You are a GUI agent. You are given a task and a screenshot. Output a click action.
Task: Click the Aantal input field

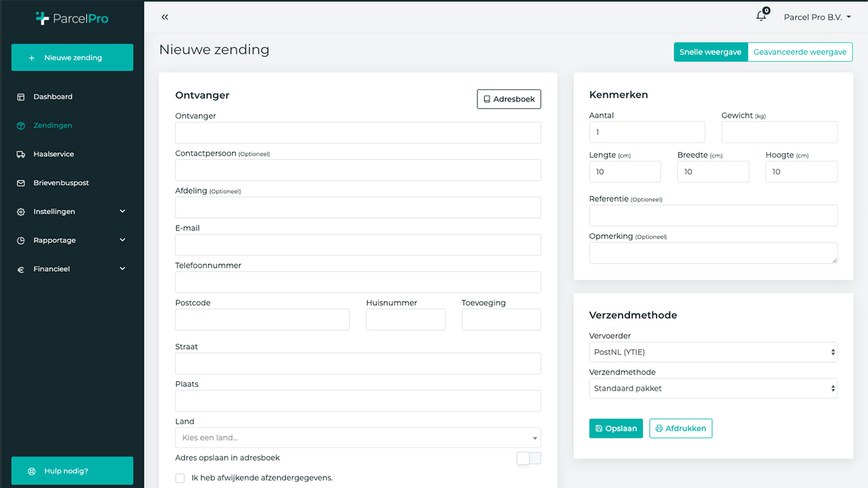click(x=647, y=132)
